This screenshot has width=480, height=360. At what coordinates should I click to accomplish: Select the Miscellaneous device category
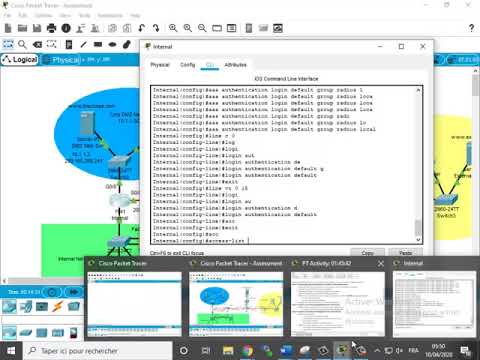[74, 306]
